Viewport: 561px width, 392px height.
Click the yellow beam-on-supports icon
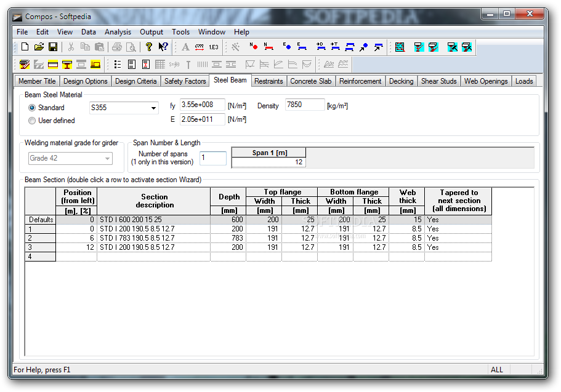[95, 65]
